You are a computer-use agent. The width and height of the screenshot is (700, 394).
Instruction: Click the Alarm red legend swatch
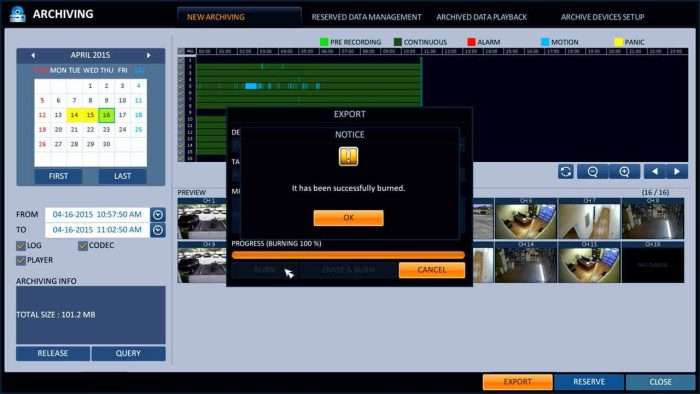click(x=471, y=42)
